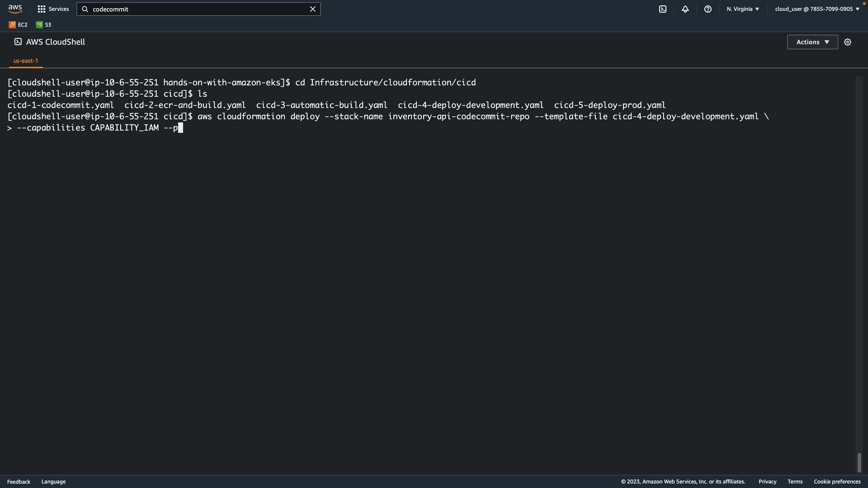
Task: Switch to the us-east-1 terminal tab
Action: point(26,61)
